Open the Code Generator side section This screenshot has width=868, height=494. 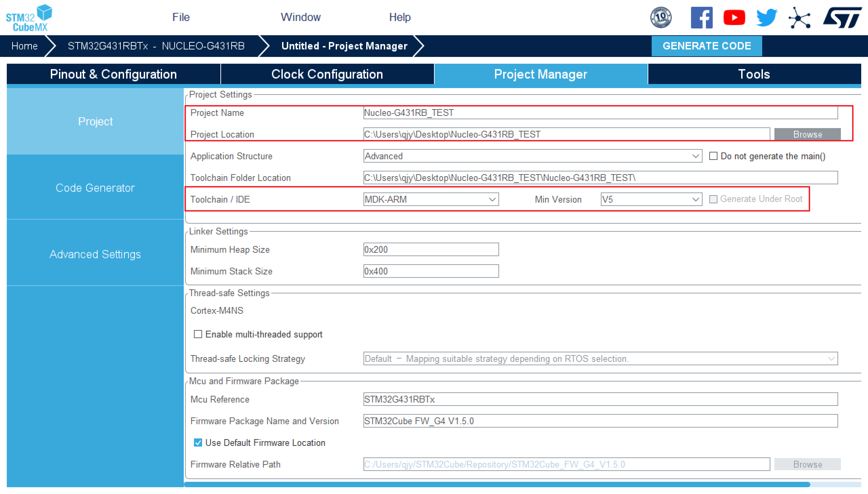(95, 188)
